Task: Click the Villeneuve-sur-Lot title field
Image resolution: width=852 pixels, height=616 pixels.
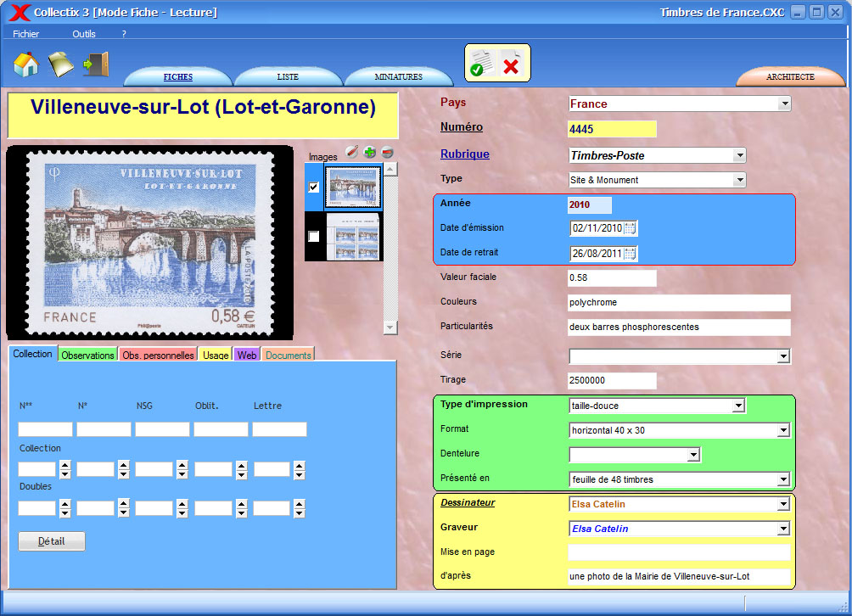Action: (203, 115)
